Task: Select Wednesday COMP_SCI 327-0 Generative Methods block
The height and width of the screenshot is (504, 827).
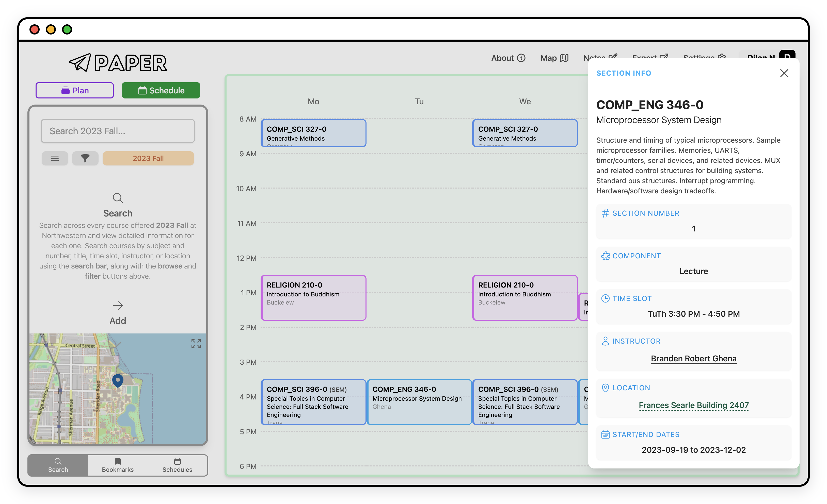Action: click(x=524, y=133)
